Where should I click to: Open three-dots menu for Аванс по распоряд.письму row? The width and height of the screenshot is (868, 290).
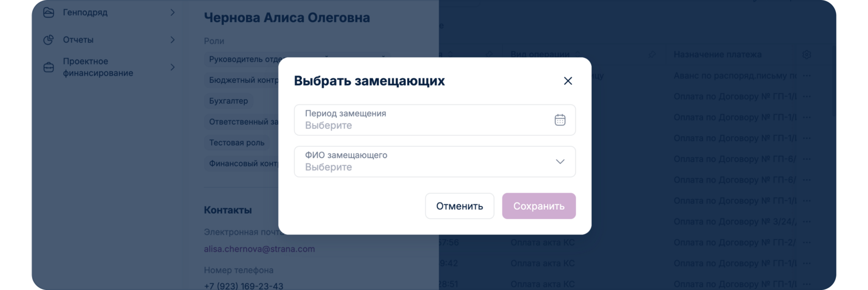tap(807, 76)
